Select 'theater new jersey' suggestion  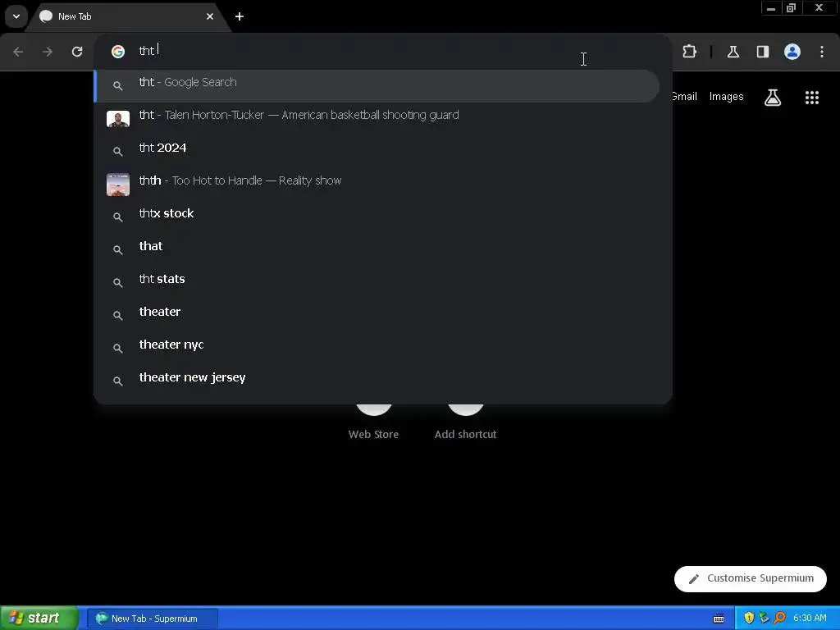[377, 381]
